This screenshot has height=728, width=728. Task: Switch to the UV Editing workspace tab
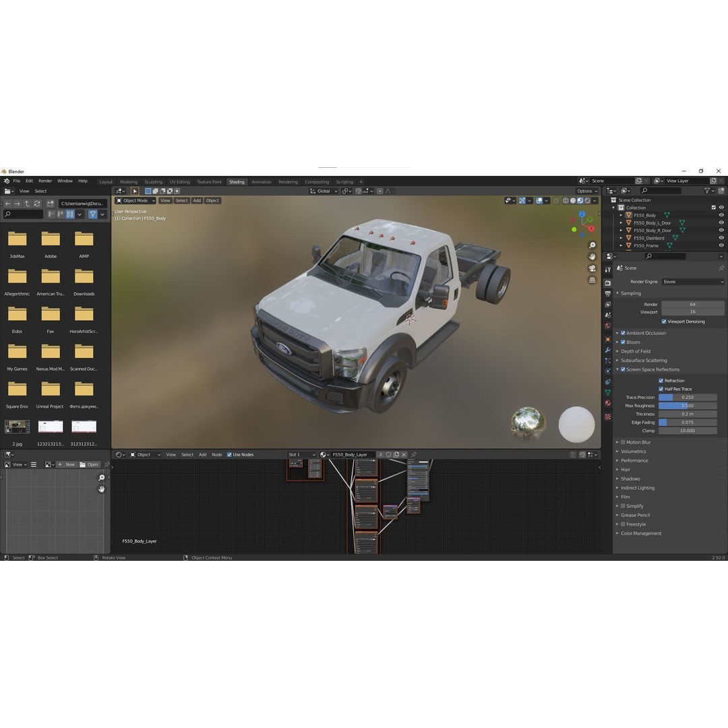coord(180,182)
